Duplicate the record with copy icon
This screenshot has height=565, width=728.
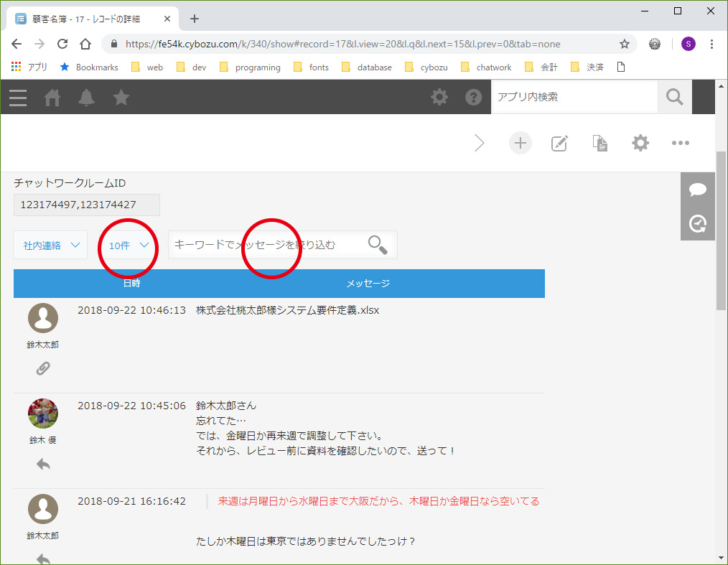pyautogui.click(x=600, y=143)
